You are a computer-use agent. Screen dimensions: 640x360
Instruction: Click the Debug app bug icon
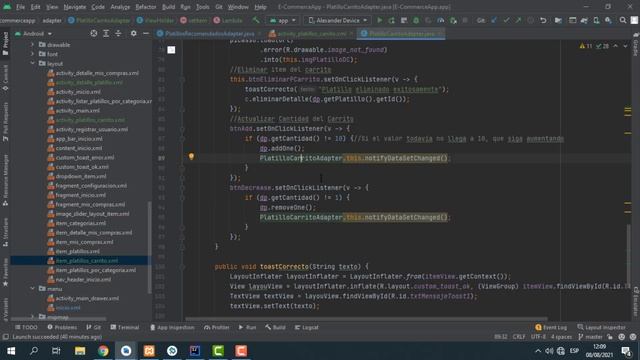point(416,20)
